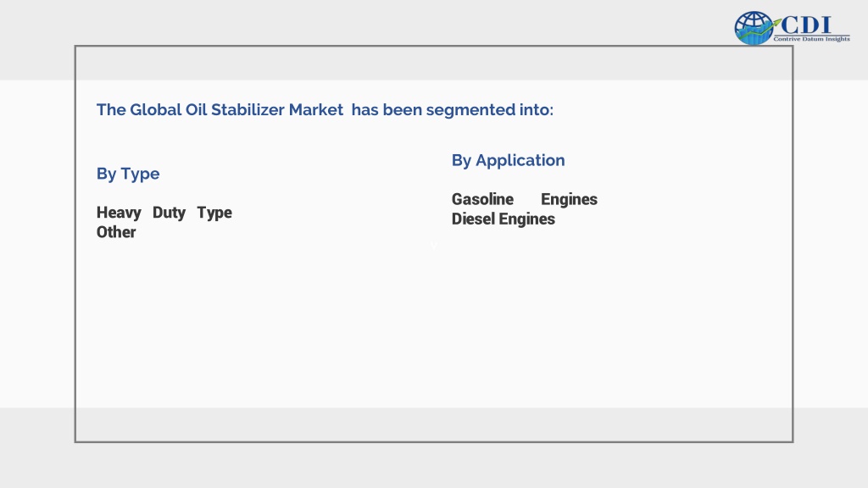Select the "By Type" section heading
The width and height of the screenshot is (868, 488).
click(128, 175)
